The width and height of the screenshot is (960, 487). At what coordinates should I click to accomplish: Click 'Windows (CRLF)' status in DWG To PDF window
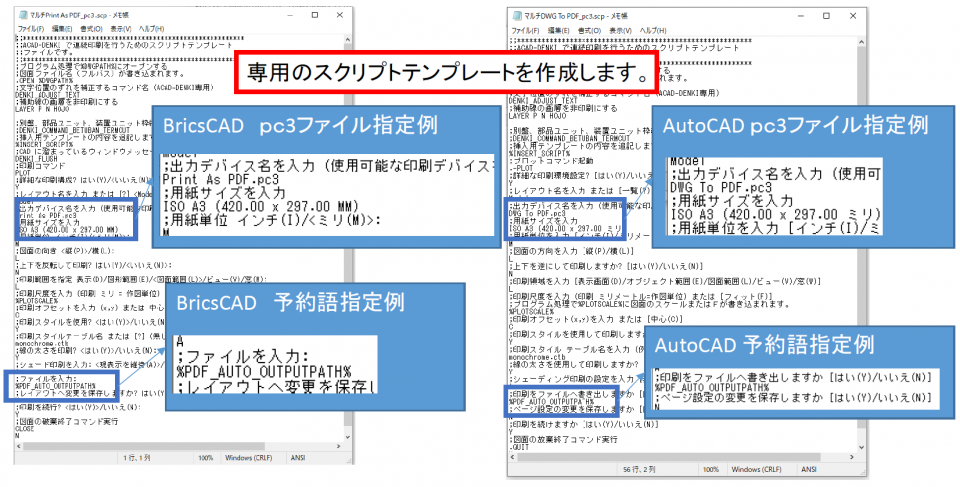pos(758,469)
